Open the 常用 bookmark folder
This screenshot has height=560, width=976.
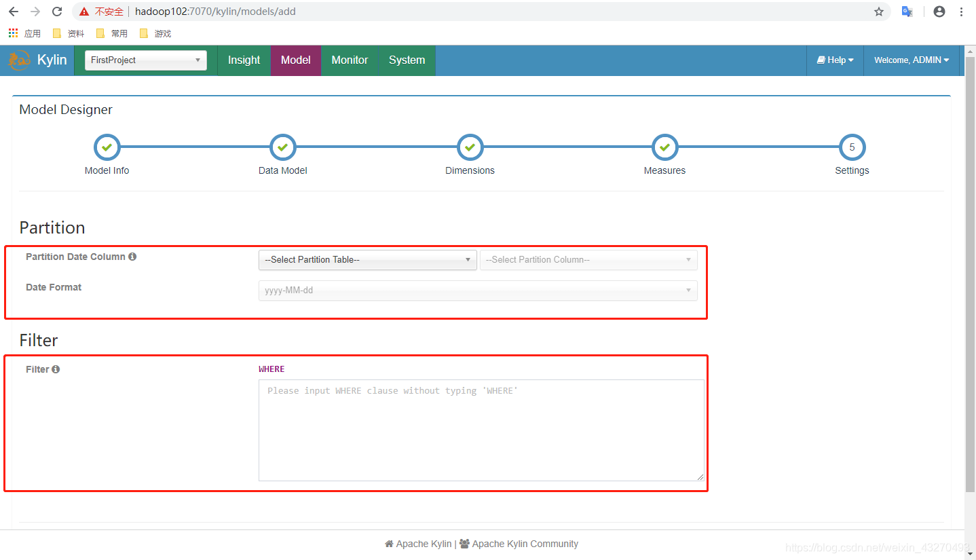(112, 33)
